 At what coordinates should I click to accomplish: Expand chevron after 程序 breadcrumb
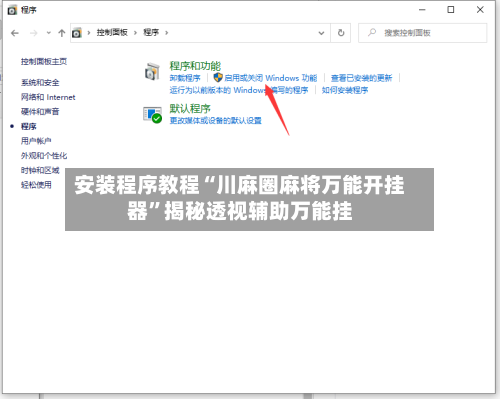pyautogui.click(x=166, y=33)
